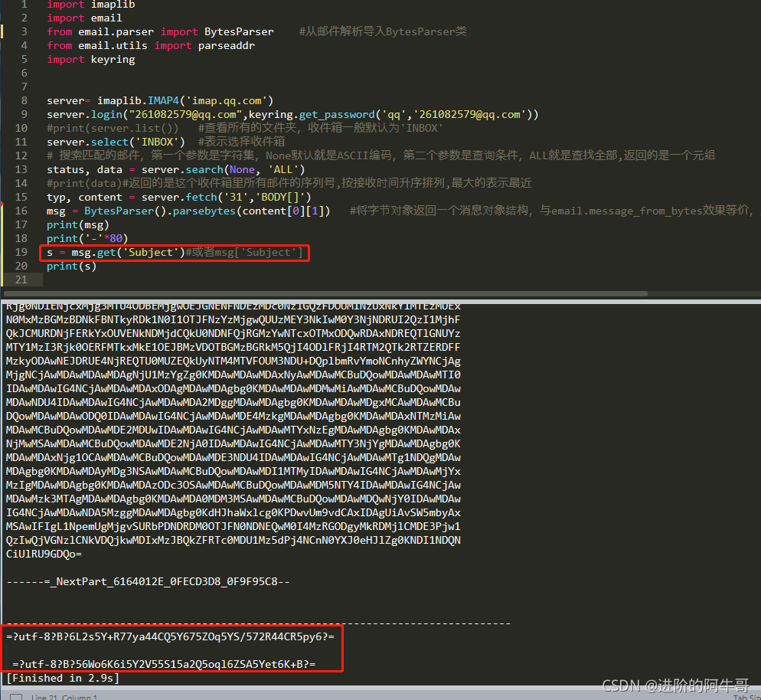Viewport: 761px width, 700px height.
Task: Click the server.select('INBOX') statement
Action: tap(107, 142)
